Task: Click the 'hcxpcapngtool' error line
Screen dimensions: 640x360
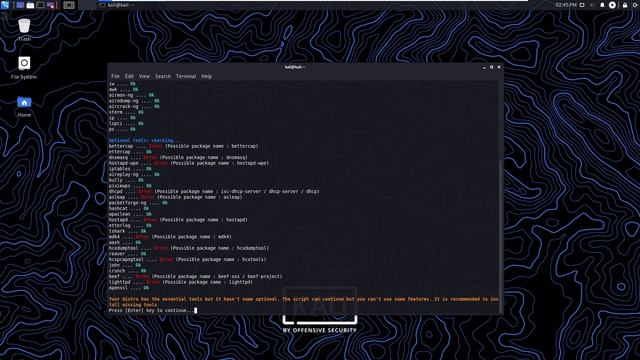Action: tap(187, 259)
